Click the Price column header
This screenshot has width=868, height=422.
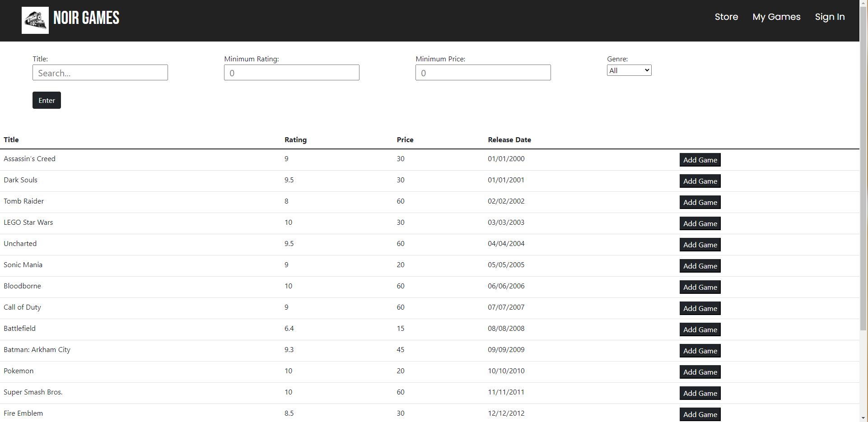(405, 140)
